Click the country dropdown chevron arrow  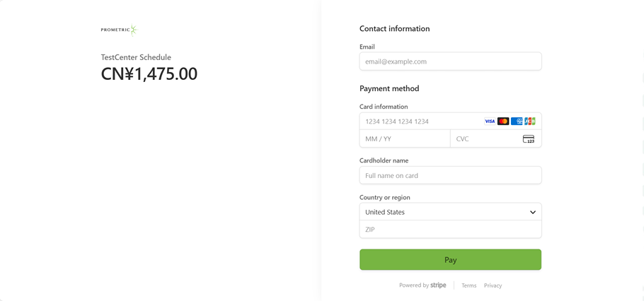coord(533,212)
